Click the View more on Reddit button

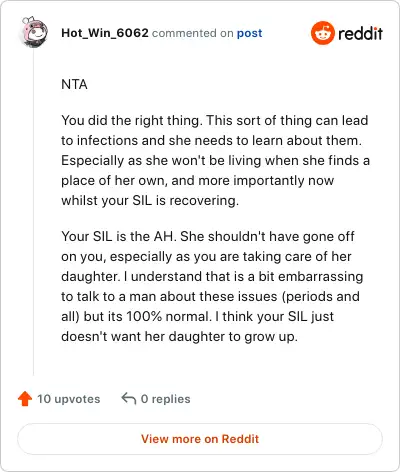pos(200,439)
